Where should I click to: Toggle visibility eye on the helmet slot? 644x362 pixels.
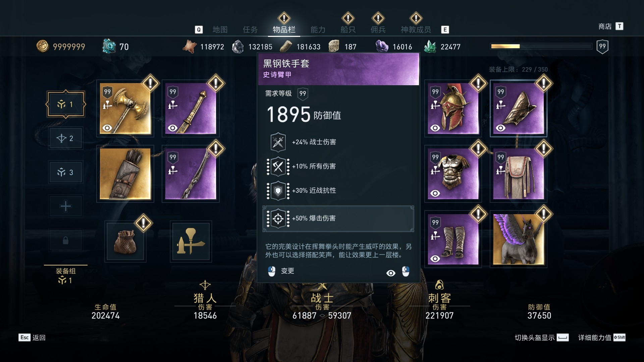point(435,128)
